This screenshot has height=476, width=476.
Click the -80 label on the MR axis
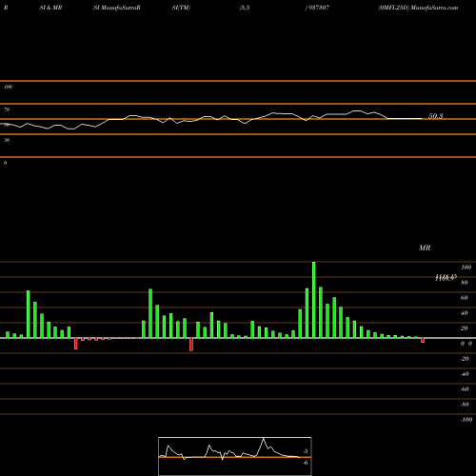tap(465, 405)
